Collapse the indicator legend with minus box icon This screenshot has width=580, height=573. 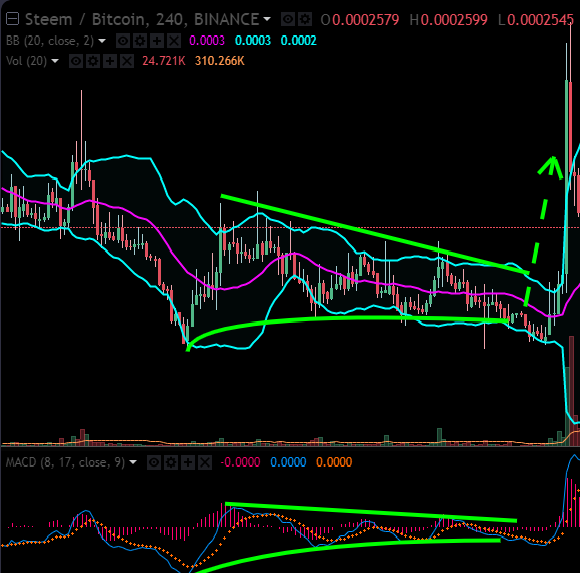(x=12, y=19)
